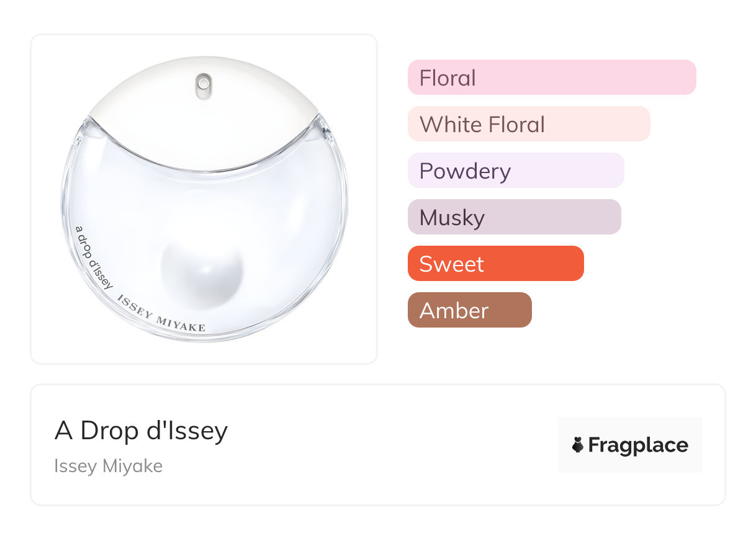Click the small Fragplace logo icon
The image size is (756, 536).
pyautogui.click(x=578, y=445)
